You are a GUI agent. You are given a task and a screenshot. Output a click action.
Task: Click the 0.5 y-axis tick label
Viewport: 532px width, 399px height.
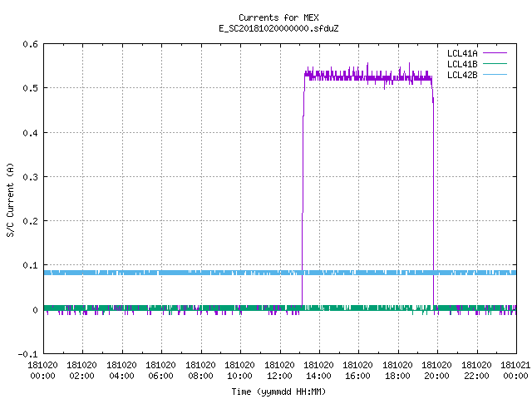click(30, 88)
